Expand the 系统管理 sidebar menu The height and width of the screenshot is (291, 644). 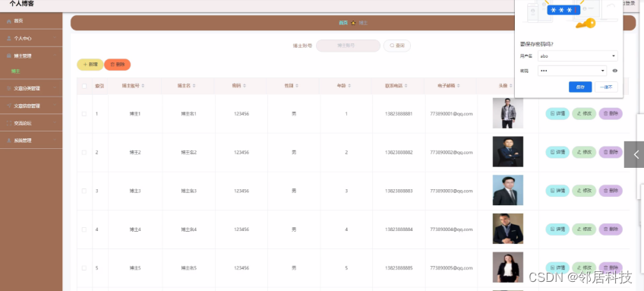click(x=31, y=140)
